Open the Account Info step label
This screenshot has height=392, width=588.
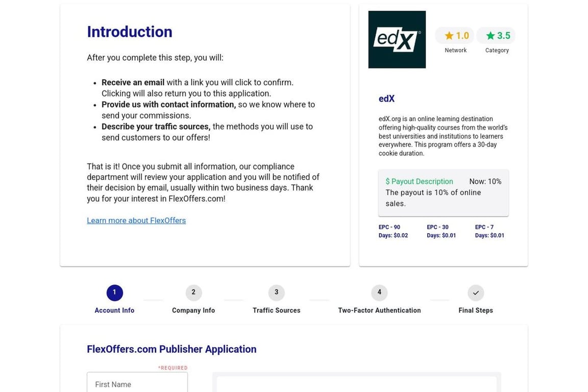pos(114,310)
